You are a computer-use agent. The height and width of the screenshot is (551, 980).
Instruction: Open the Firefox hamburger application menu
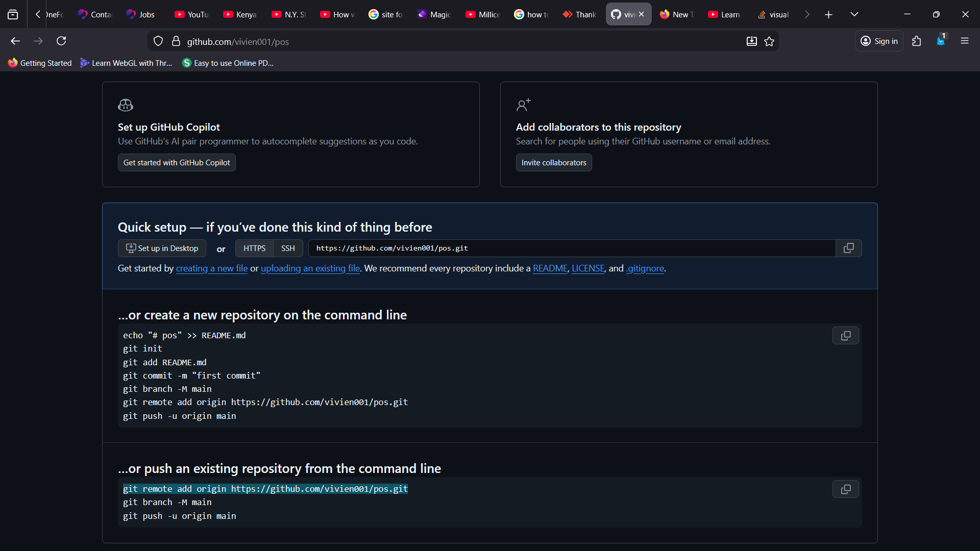point(964,41)
